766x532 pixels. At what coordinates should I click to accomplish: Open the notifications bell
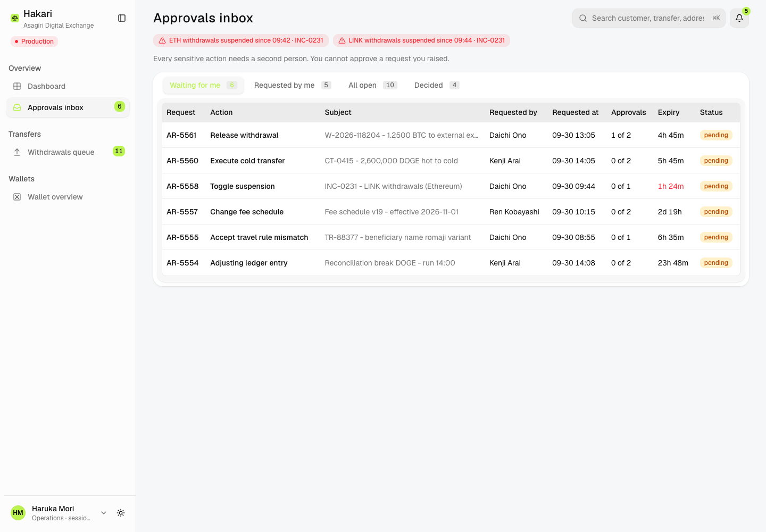point(739,18)
